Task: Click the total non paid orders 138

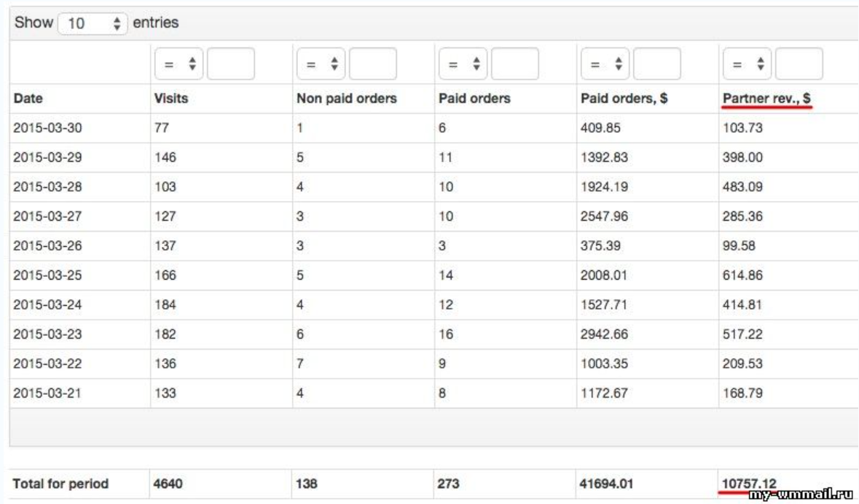Action: point(306,484)
